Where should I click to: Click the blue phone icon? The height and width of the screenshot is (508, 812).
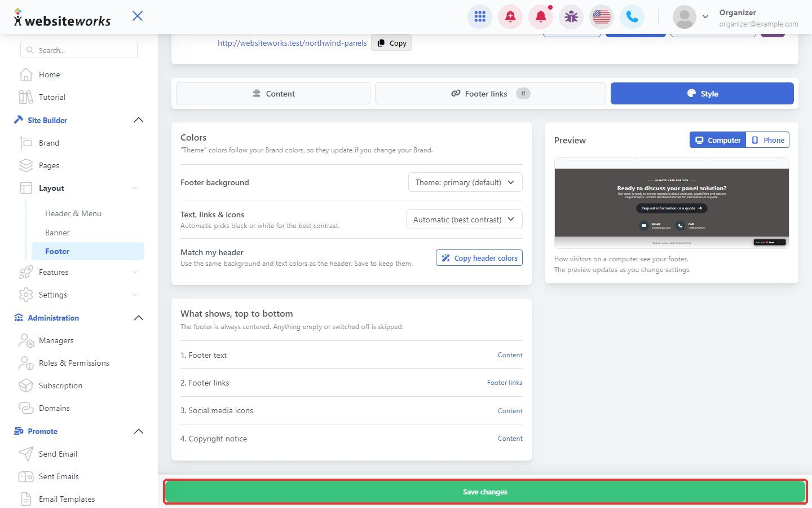coord(632,17)
